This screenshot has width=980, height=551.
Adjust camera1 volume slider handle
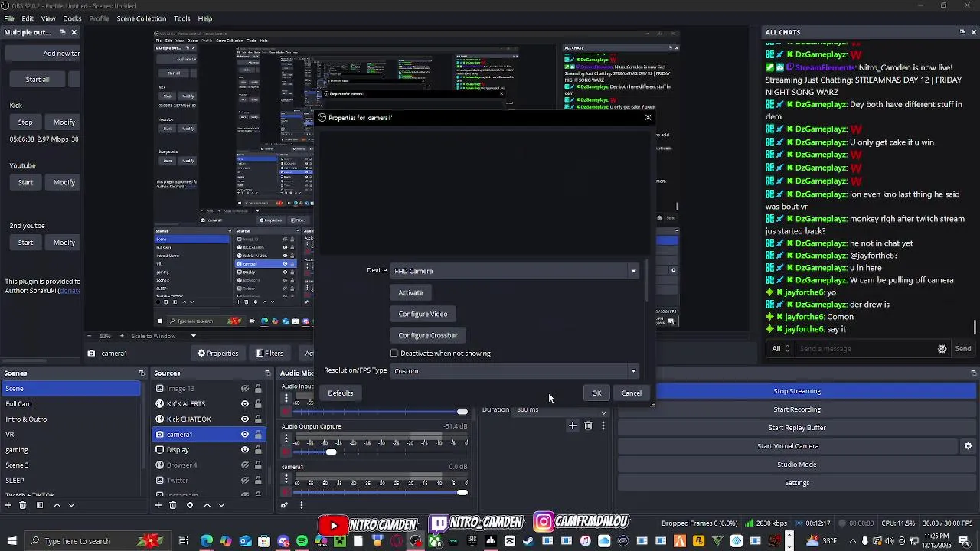click(462, 492)
